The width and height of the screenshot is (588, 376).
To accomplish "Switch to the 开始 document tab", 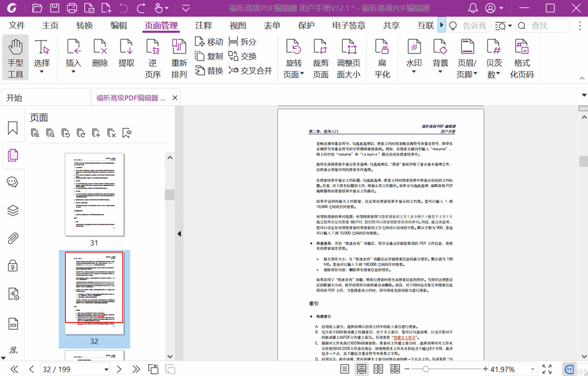I will pyautogui.click(x=46, y=98).
